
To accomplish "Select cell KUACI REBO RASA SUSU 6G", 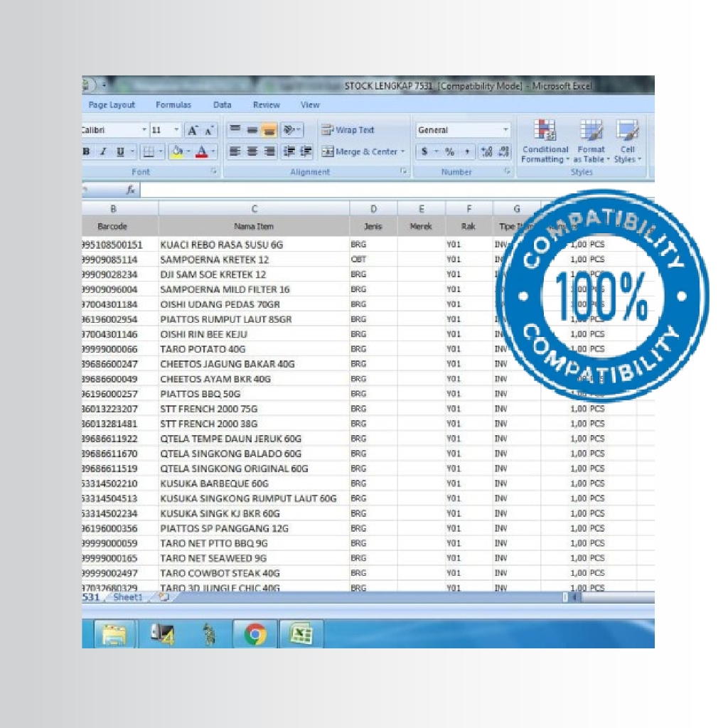I will click(x=254, y=245).
